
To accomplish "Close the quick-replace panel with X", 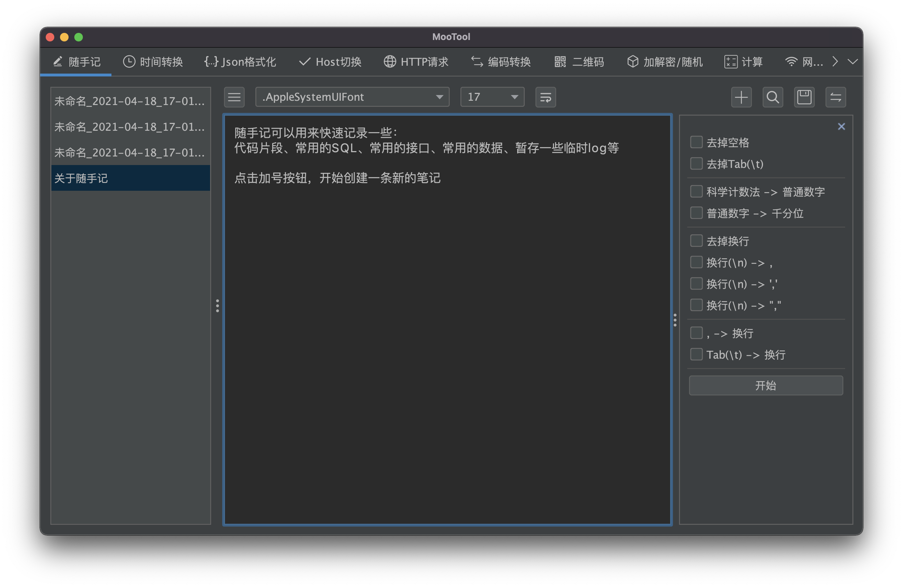I will tap(841, 126).
